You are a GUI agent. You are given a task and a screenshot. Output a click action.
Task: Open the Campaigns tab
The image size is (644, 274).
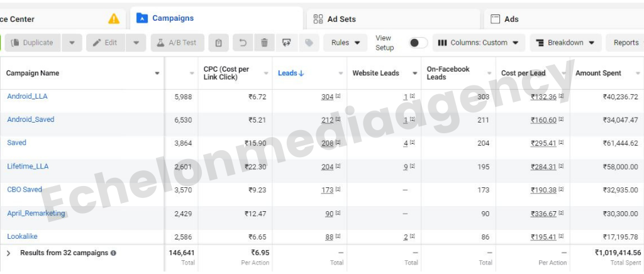click(x=216, y=18)
